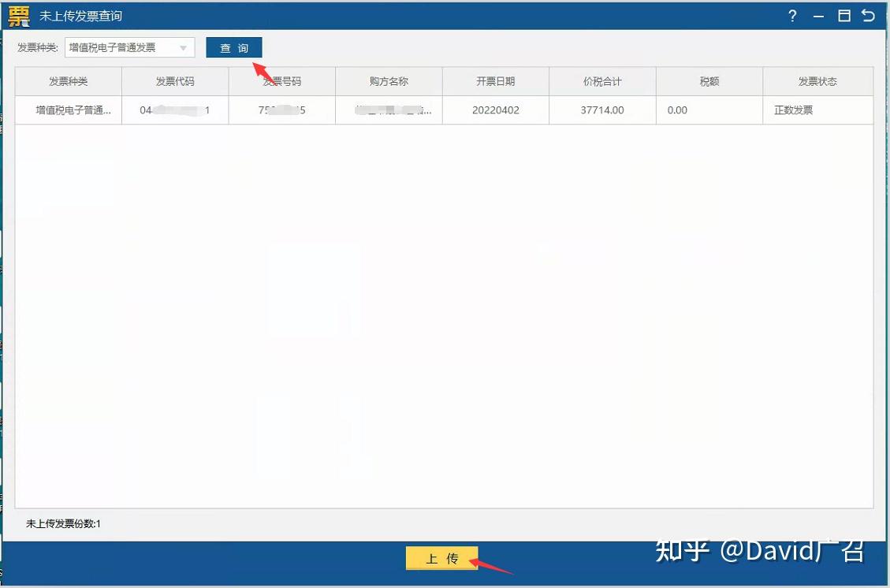Click the yellow 上传 upload button
The image size is (890, 588).
[441, 557]
